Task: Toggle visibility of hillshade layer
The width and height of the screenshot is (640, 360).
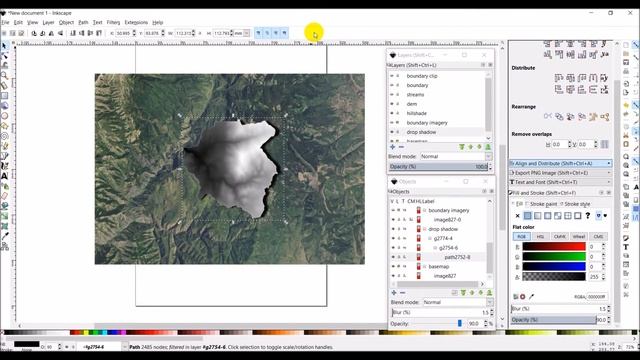Action: coord(392,113)
